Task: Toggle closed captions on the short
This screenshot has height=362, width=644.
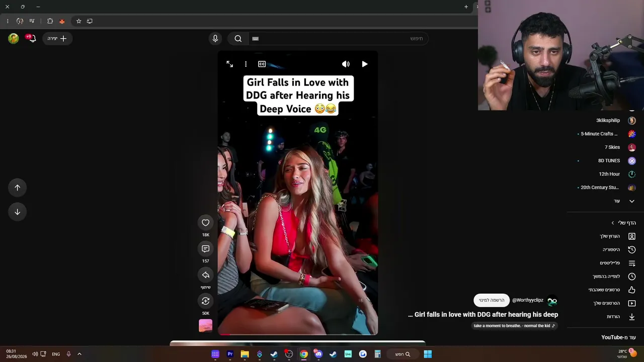Action: click(x=262, y=64)
